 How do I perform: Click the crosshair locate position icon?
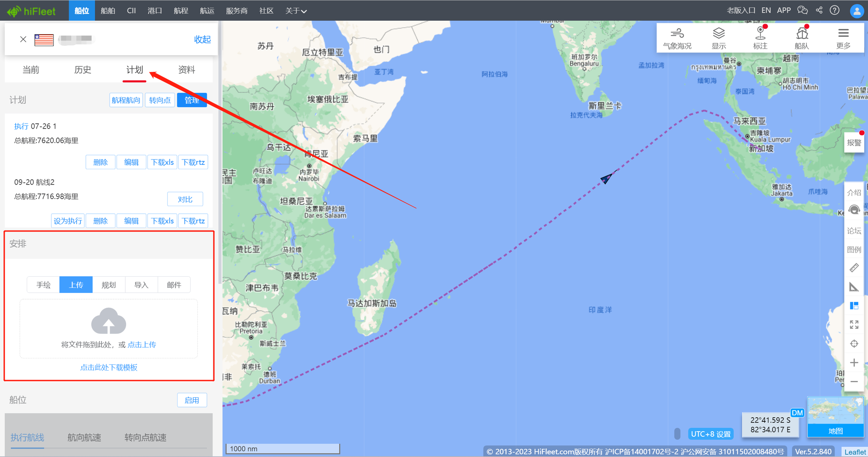pos(854,344)
